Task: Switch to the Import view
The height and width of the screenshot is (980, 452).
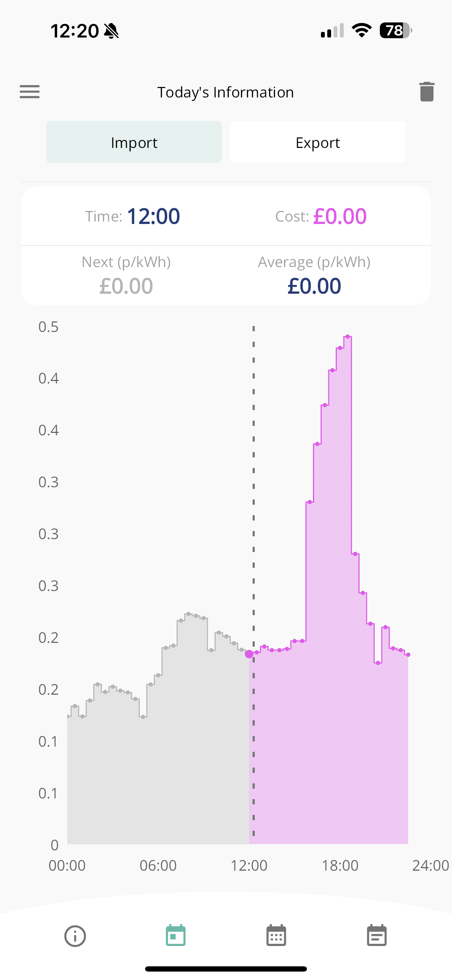Action: pos(134,142)
